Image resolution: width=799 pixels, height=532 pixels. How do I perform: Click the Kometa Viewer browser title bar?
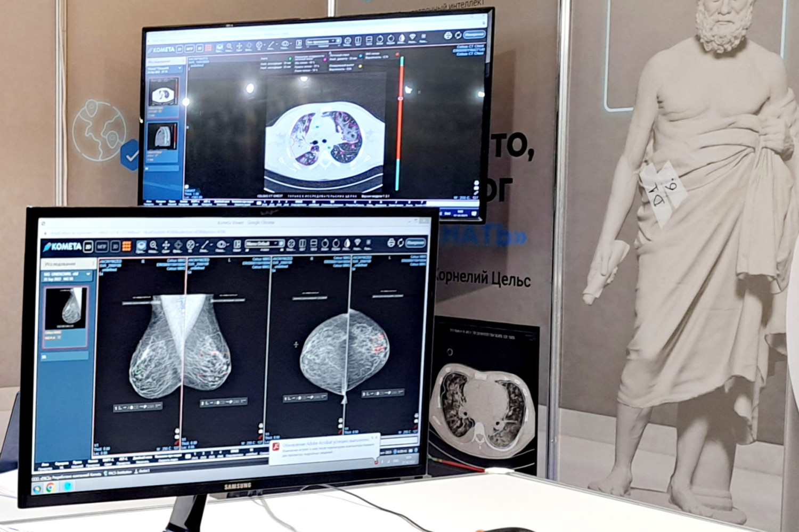coord(245,223)
